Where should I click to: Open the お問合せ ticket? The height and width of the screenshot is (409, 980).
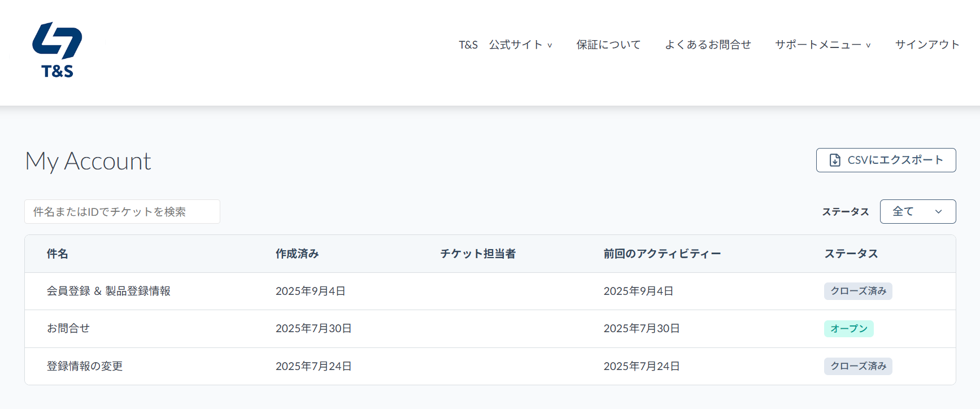[x=68, y=329]
